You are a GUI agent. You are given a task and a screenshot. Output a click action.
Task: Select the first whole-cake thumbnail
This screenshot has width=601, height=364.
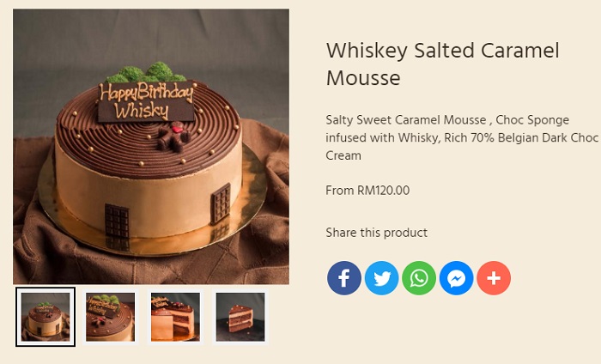pos(46,317)
